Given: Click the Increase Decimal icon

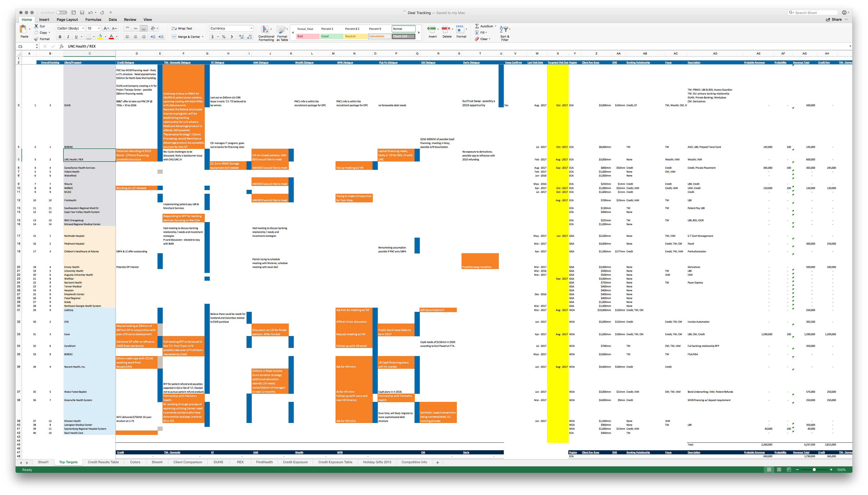Looking at the screenshot, I should click(x=241, y=37).
